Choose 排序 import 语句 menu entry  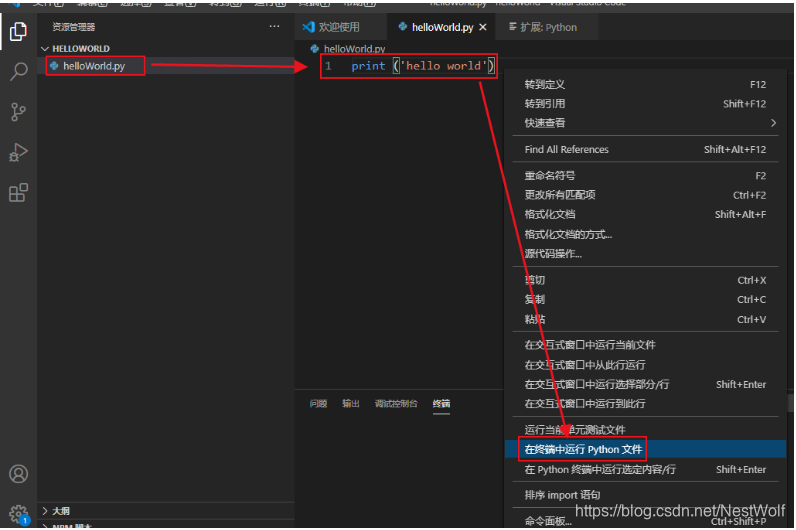click(x=645, y=495)
